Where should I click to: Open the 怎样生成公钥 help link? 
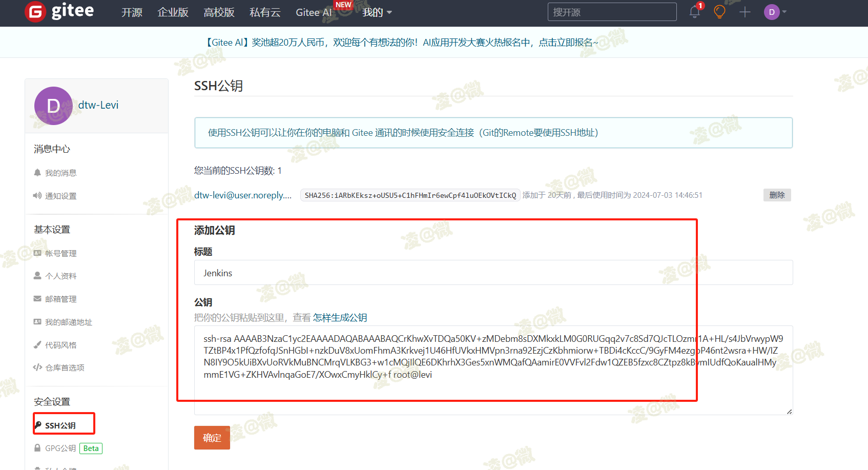click(340, 318)
